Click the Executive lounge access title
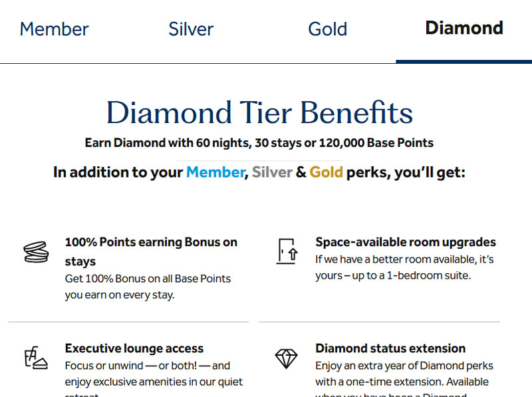Image resolution: width=532 pixels, height=397 pixels. [x=134, y=348]
